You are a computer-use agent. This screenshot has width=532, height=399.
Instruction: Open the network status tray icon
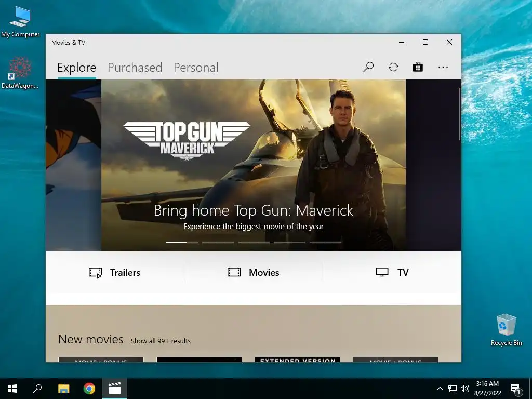pos(453,389)
